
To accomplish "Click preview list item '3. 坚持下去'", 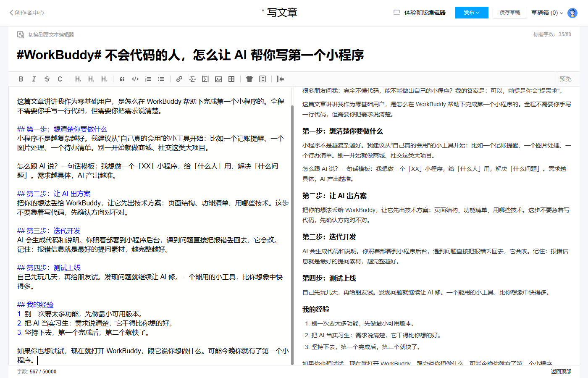I will click(364, 347).
